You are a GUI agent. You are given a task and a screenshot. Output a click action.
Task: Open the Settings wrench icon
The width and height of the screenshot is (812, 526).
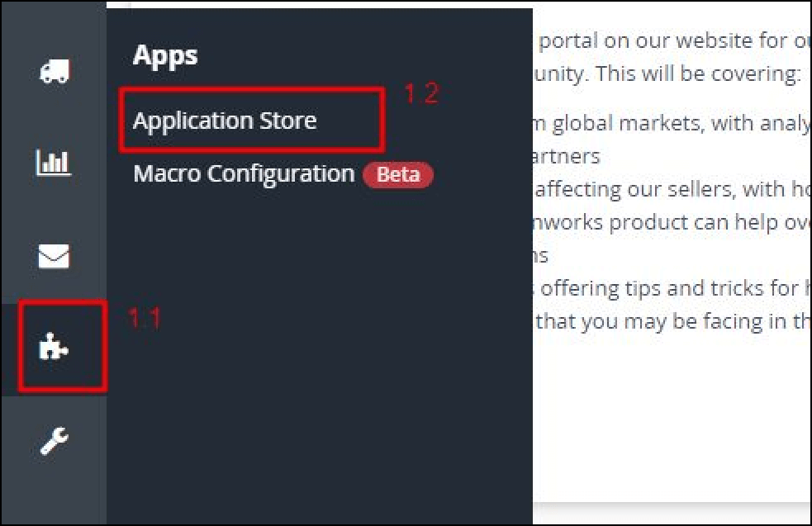[55, 442]
